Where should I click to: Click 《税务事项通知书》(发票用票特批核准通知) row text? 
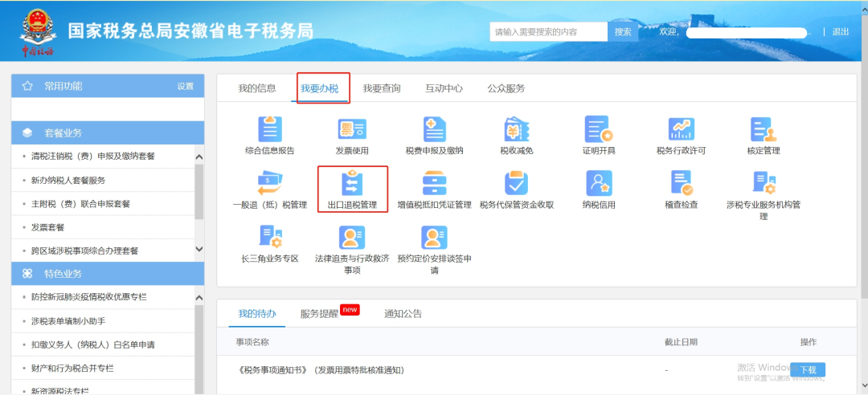click(320, 370)
